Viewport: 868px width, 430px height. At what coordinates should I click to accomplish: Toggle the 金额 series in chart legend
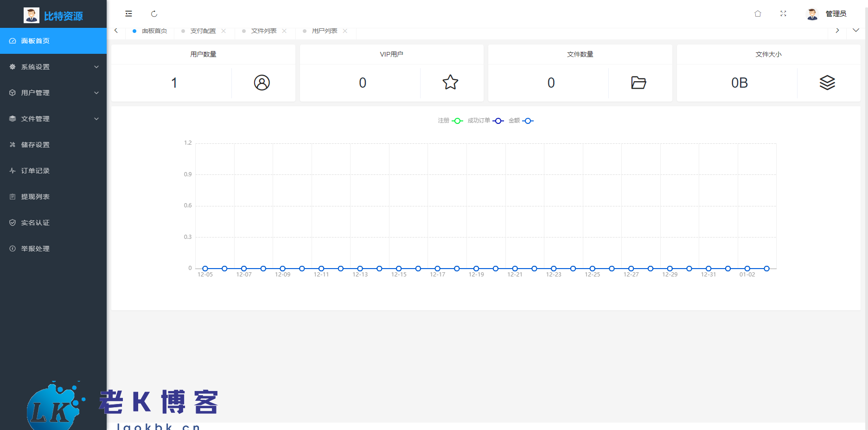coord(521,121)
